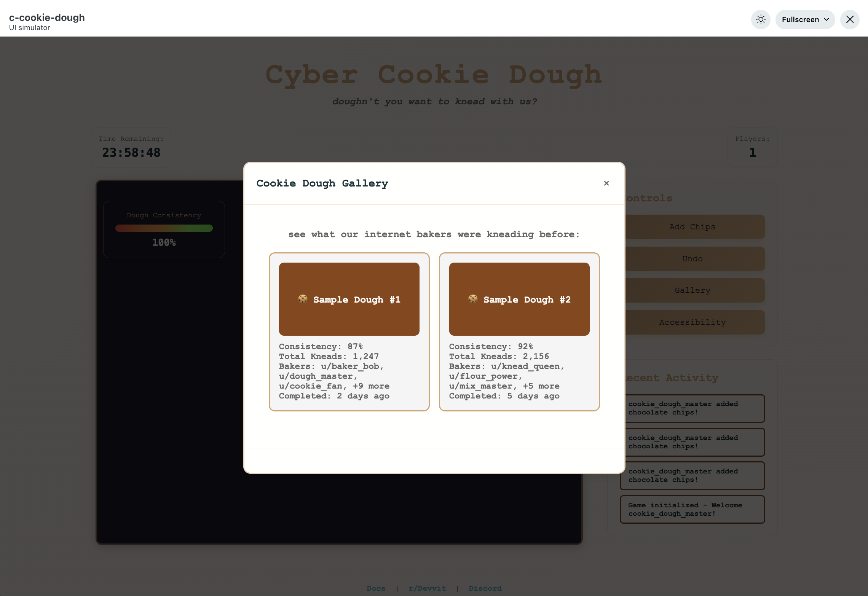Close the UI simulator with X icon

[850, 19]
